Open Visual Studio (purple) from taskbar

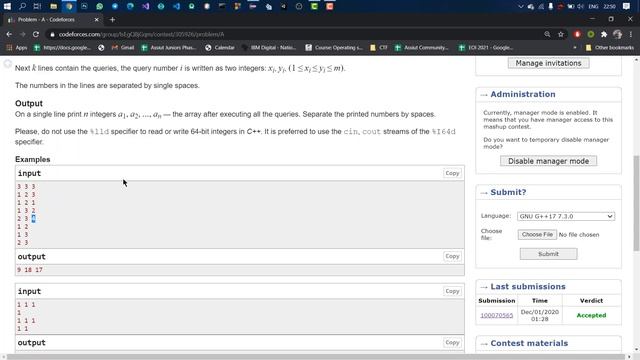pos(146,6)
